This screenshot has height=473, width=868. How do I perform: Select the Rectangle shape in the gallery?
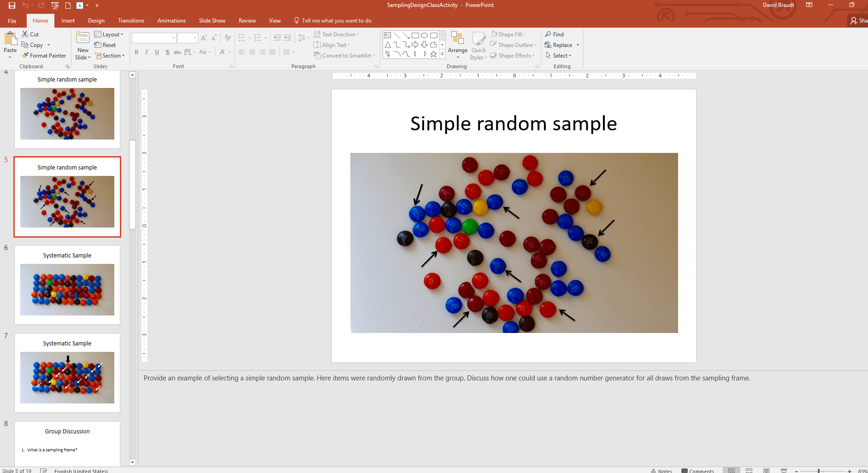point(415,35)
